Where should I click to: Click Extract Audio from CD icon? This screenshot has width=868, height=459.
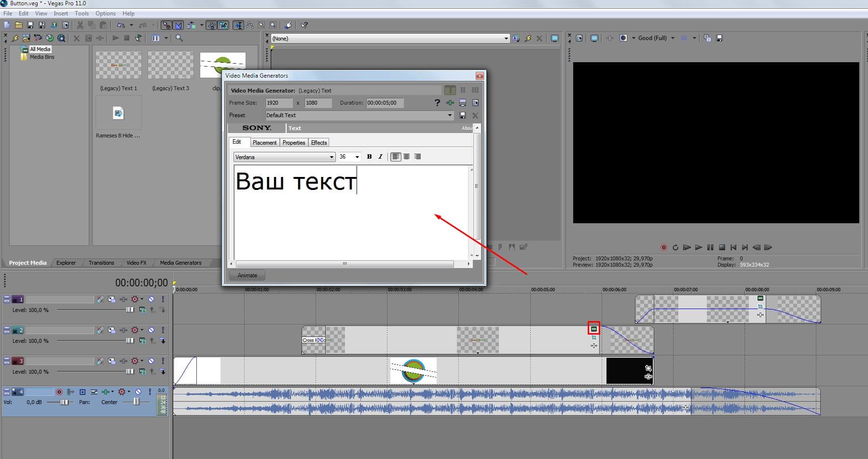click(50, 38)
